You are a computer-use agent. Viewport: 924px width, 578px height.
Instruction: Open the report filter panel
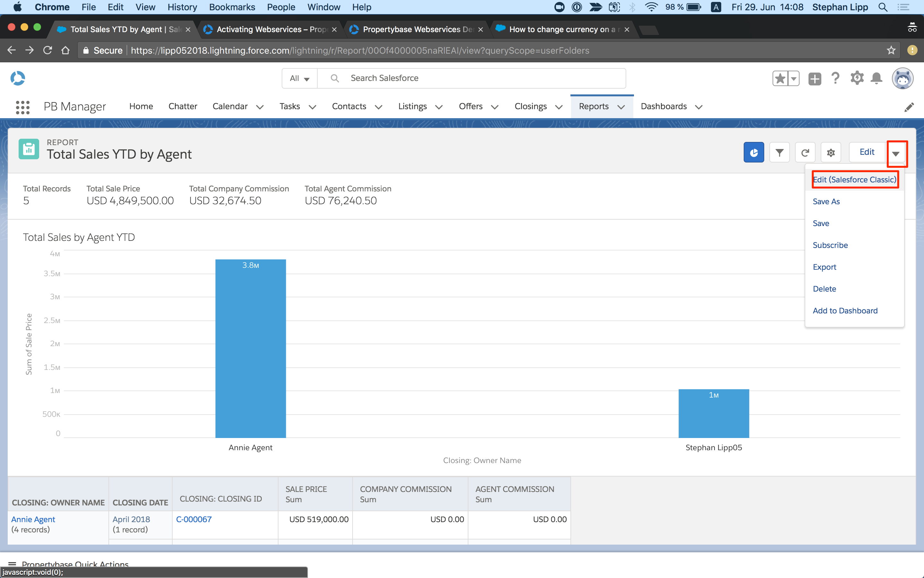pos(779,152)
